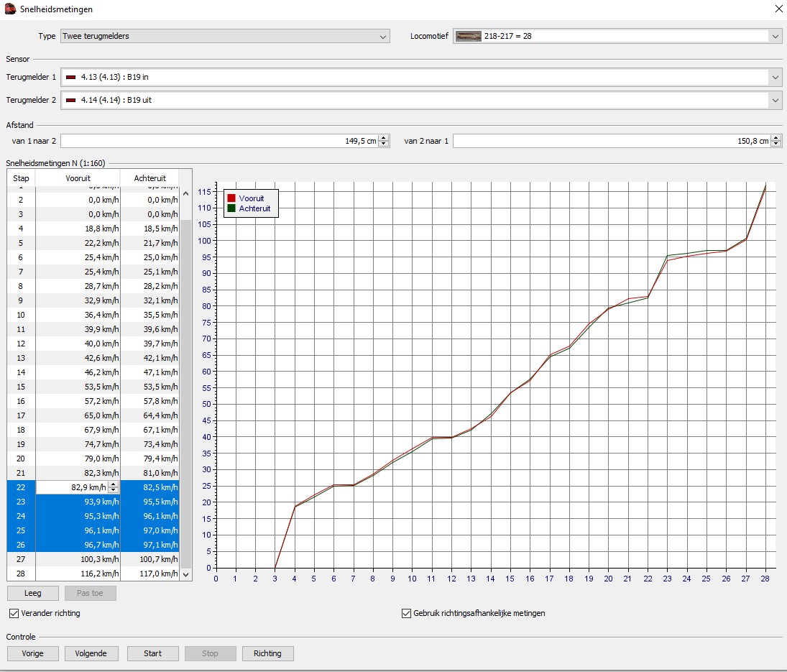Screen dimensions: 787x672
Task: Click the Stap column header
Action: point(21,178)
